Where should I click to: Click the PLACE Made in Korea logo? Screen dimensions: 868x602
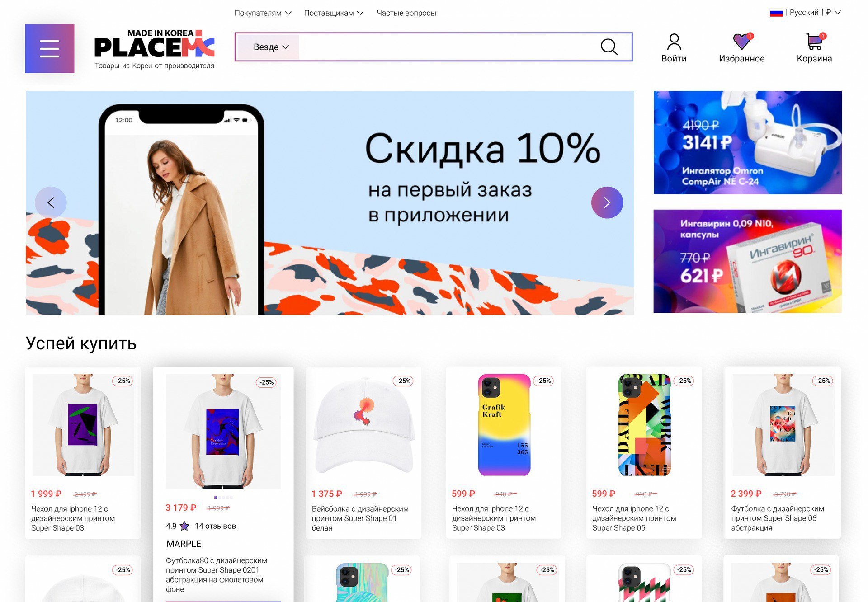click(x=154, y=49)
